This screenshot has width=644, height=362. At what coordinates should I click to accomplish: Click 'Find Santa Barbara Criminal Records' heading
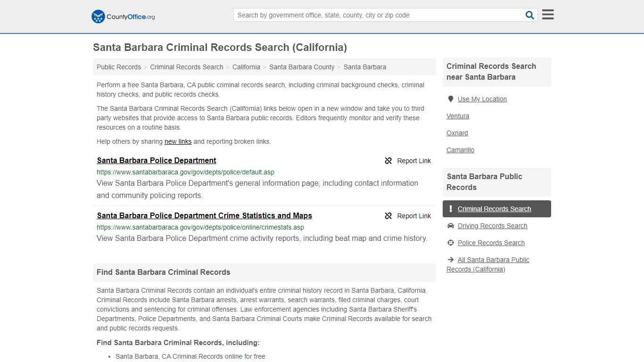tap(164, 272)
